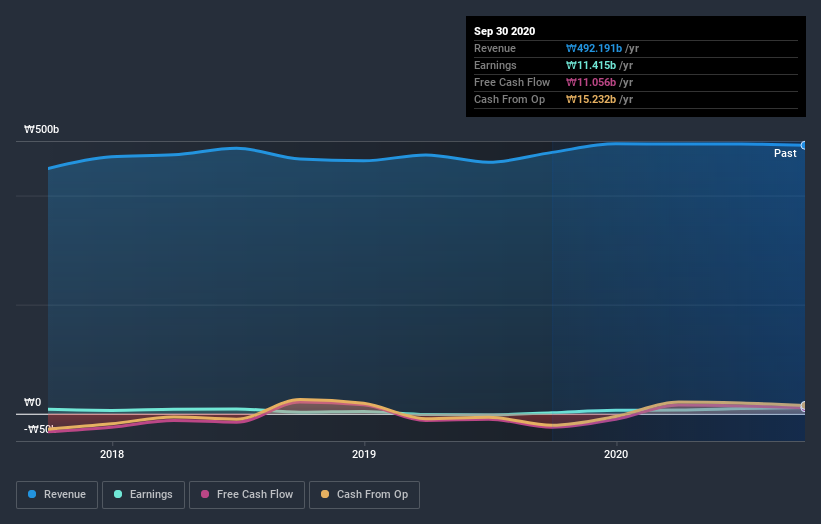Click the 2019 x-axis label
This screenshot has width=821, height=524.
click(364, 454)
